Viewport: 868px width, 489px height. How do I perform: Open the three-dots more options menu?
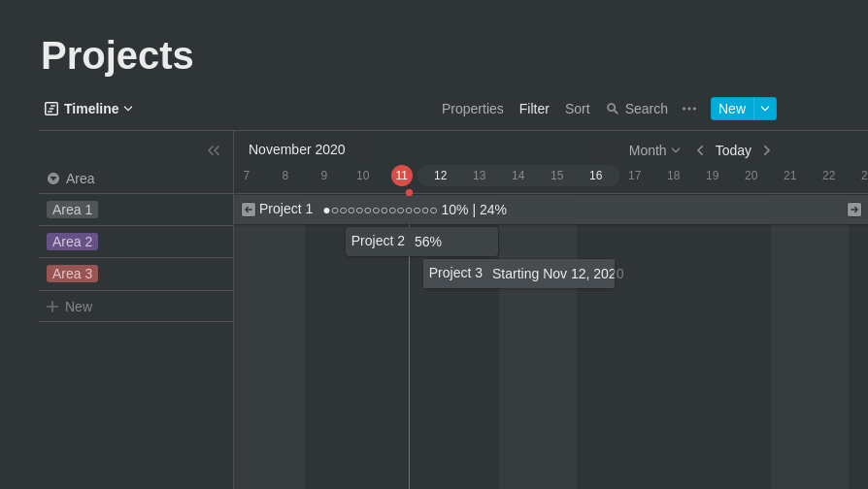(x=689, y=109)
